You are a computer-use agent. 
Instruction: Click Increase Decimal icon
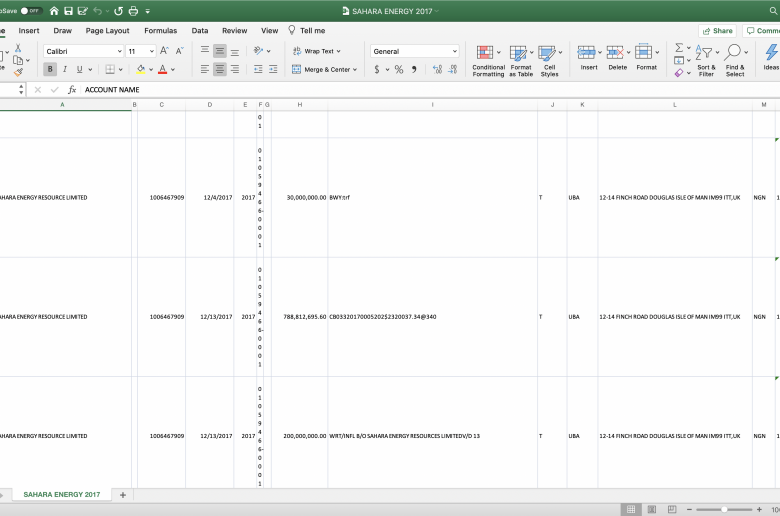coord(437,69)
